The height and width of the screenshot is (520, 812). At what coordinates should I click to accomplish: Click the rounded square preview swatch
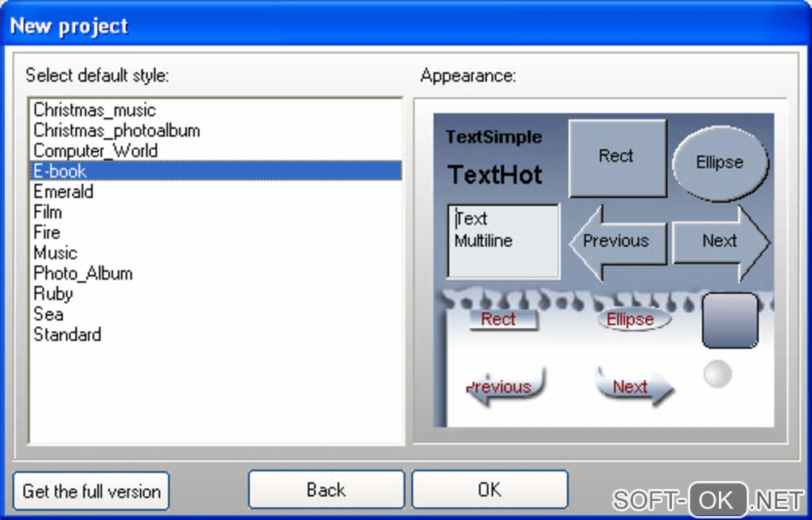730,320
